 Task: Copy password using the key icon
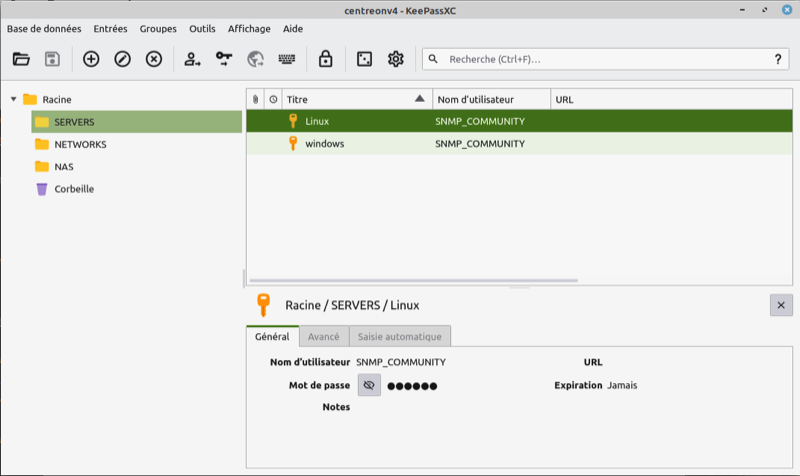pos(224,59)
